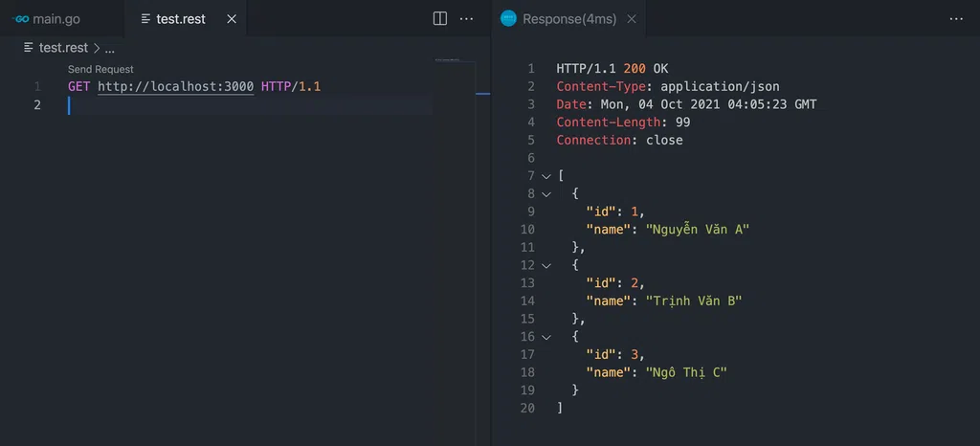Viewport: 980px width, 446px height.
Task: Collapse the third object at line 16
Action: [546, 337]
